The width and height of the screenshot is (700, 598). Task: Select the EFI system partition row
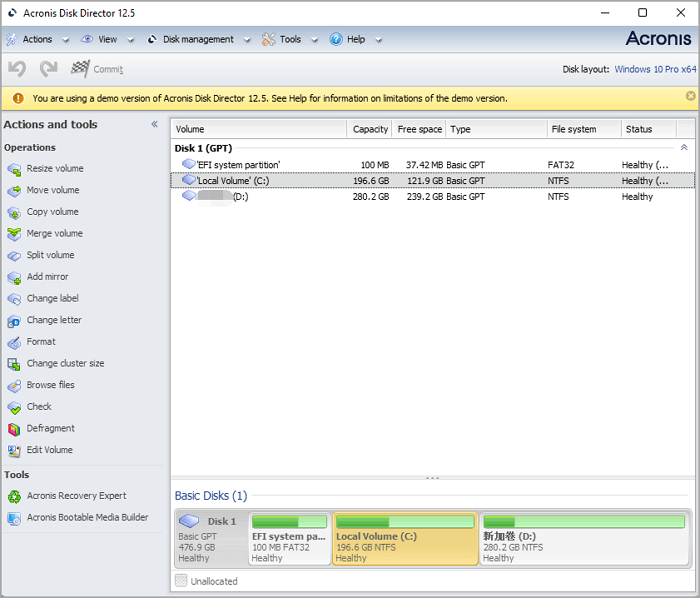coord(238,165)
